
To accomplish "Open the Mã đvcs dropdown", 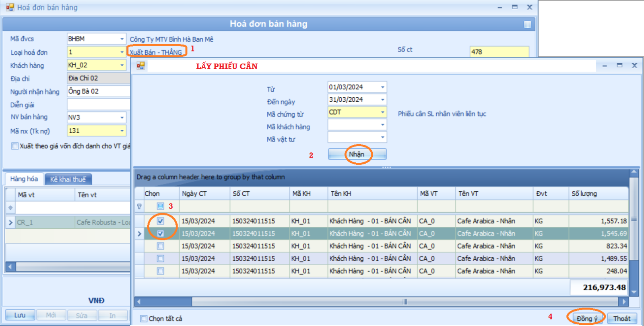I will (x=122, y=39).
